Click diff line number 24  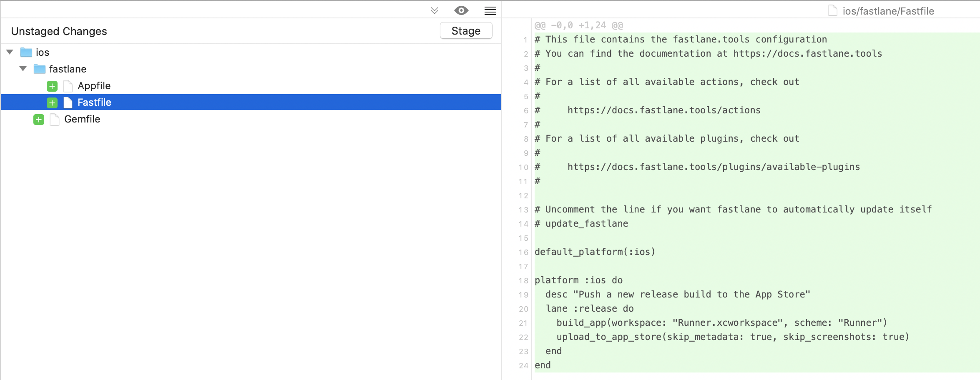tap(523, 366)
